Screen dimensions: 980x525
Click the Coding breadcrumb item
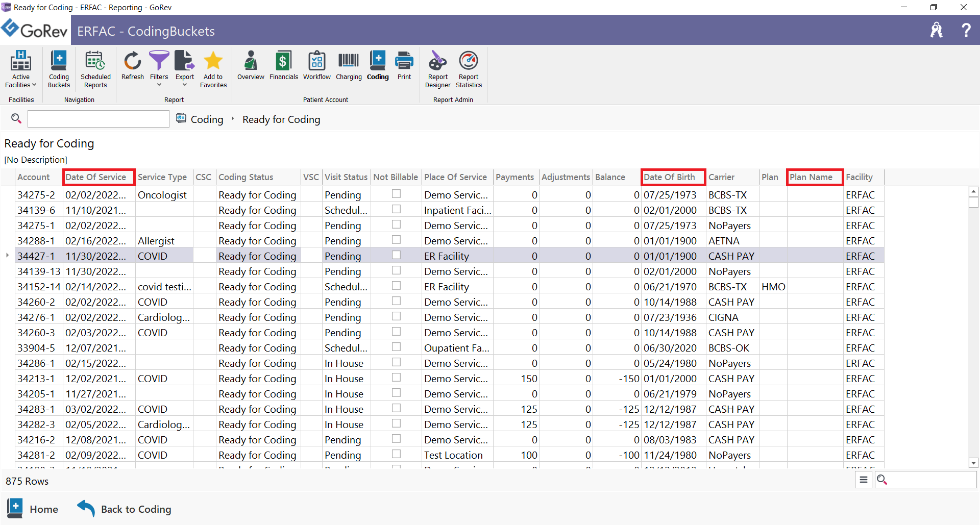[207, 119]
